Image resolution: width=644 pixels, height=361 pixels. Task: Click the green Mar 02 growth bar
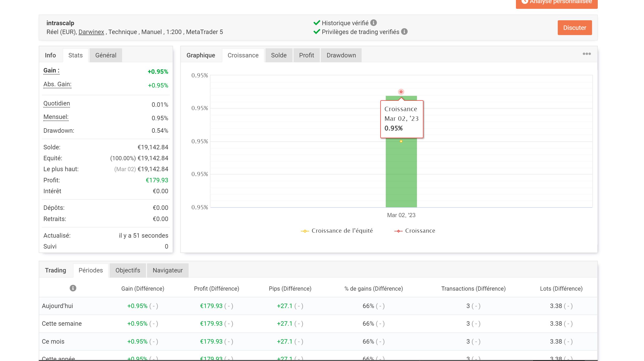[x=401, y=177]
